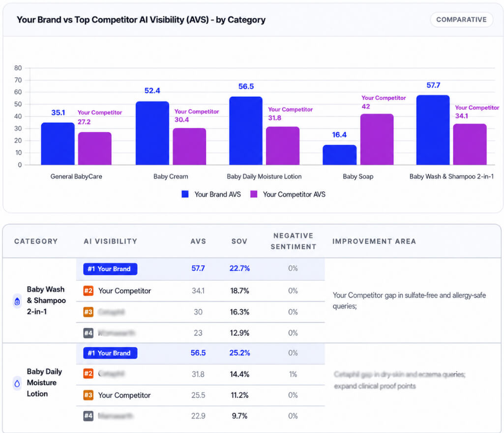Click the 34.1 AVS table value
The height and width of the screenshot is (433, 504).
click(x=198, y=290)
